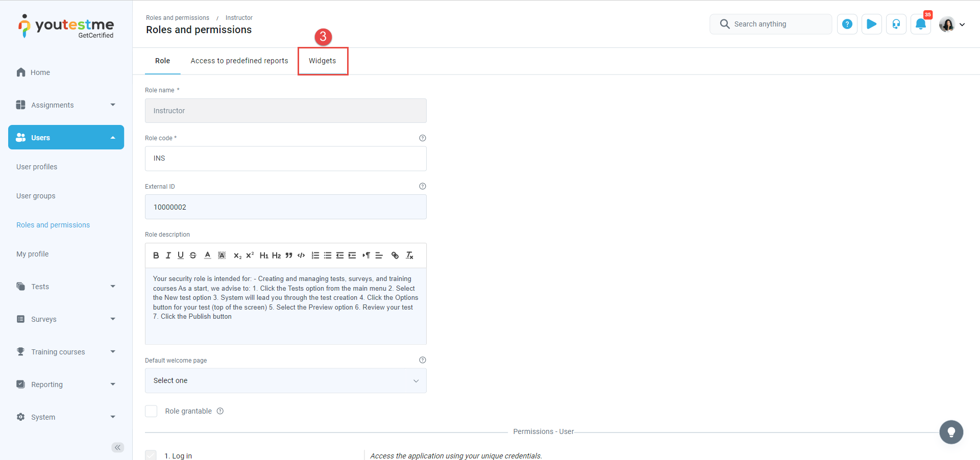Show help for External ID field
The height and width of the screenshot is (460, 980).
(x=423, y=186)
